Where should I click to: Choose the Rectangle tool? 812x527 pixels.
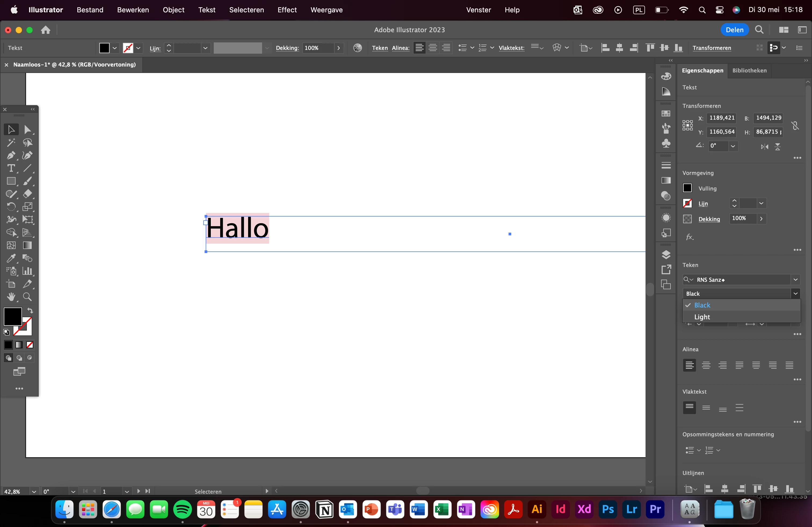(x=10, y=181)
